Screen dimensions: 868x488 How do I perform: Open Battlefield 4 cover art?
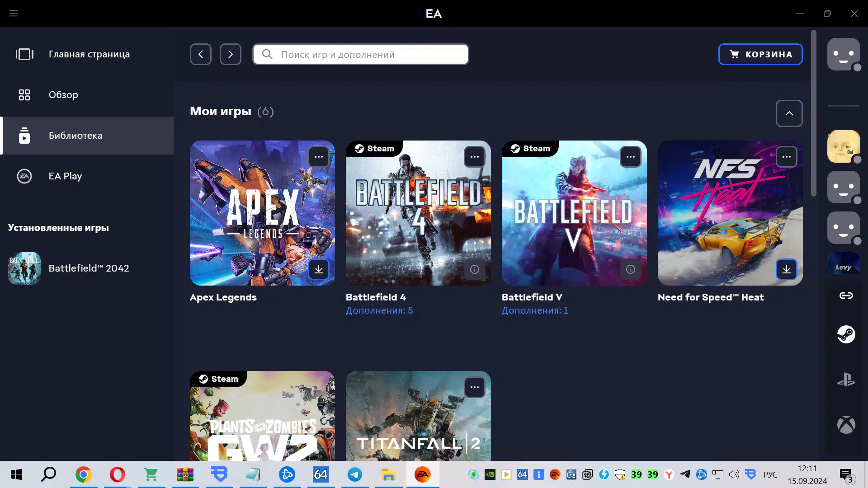(x=418, y=213)
